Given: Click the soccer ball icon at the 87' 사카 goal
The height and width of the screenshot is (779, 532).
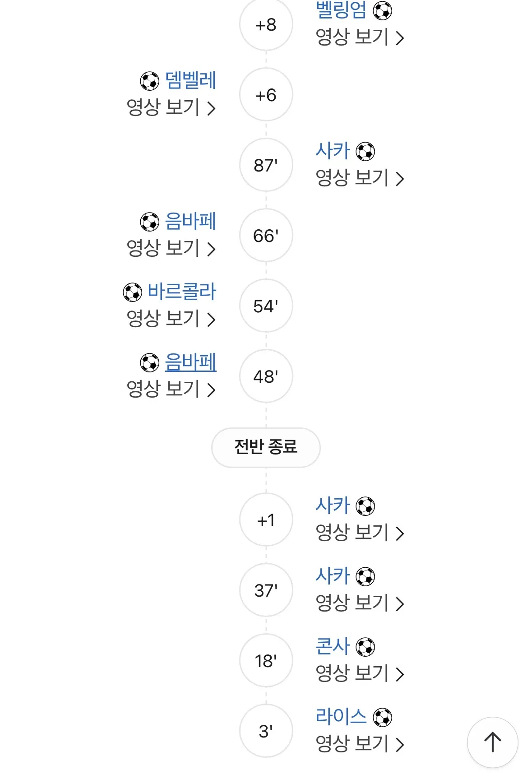Looking at the screenshot, I should [x=365, y=152].
